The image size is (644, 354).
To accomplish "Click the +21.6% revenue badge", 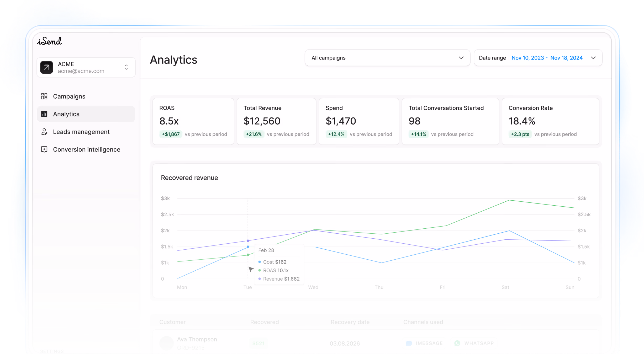I will coord(254,134).
